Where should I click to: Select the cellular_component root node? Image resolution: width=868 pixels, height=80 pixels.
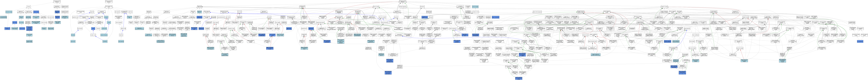pos(109,1)
